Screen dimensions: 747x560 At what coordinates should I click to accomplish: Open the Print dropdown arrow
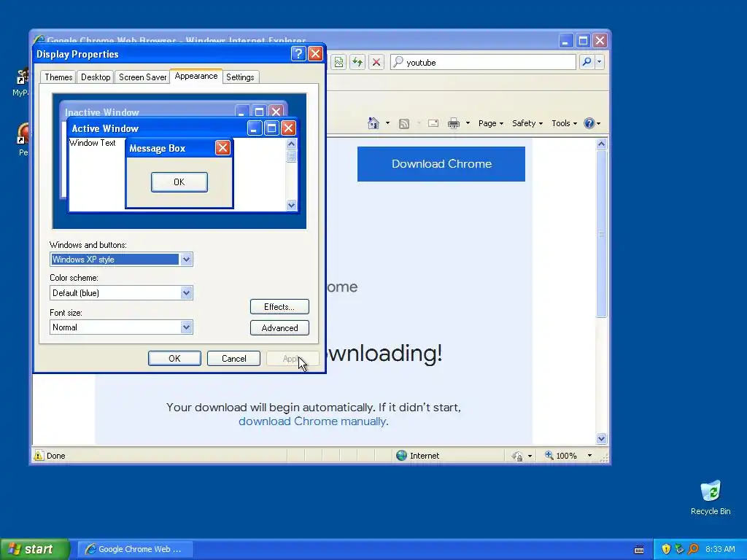pos(468,123)
